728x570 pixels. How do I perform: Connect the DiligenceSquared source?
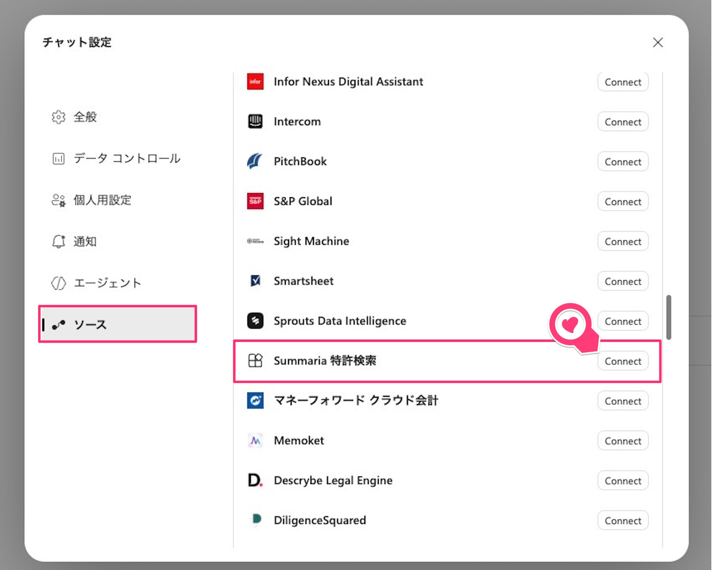click(623, 520)
